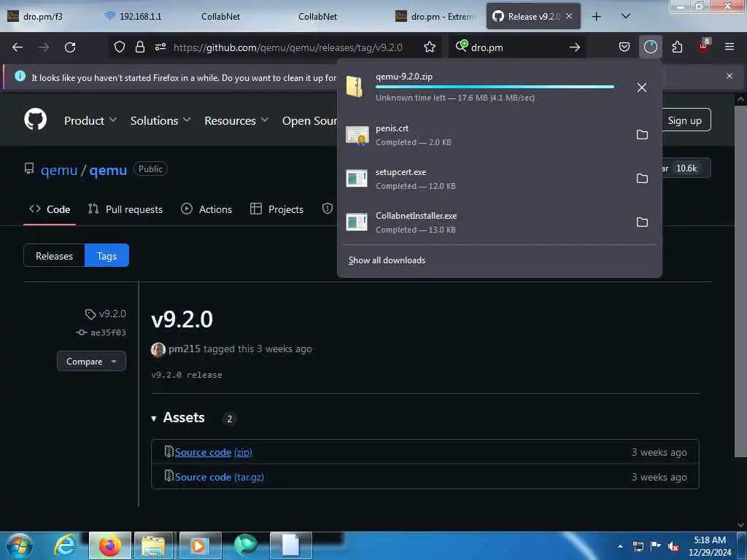Switch to the second CollabNet tab
This screenshot has width=747, height=560.
pos(317,17)
